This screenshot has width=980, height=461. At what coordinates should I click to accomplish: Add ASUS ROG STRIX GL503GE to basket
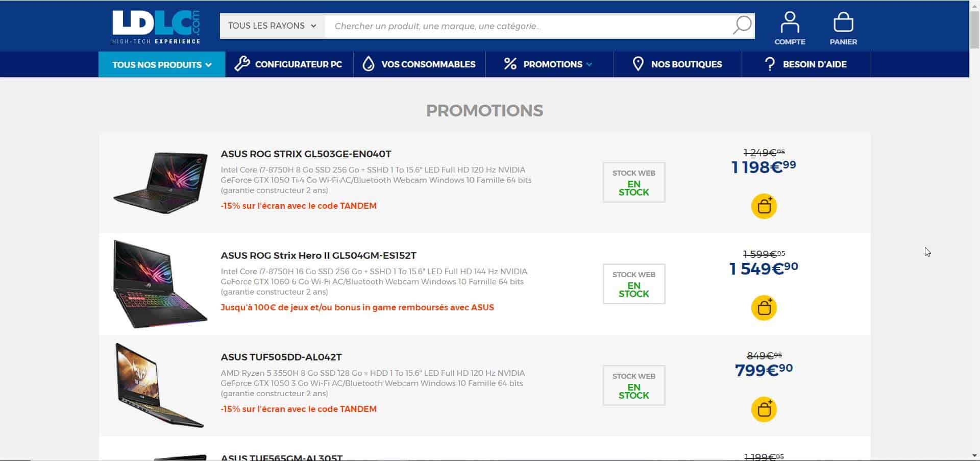764,206
